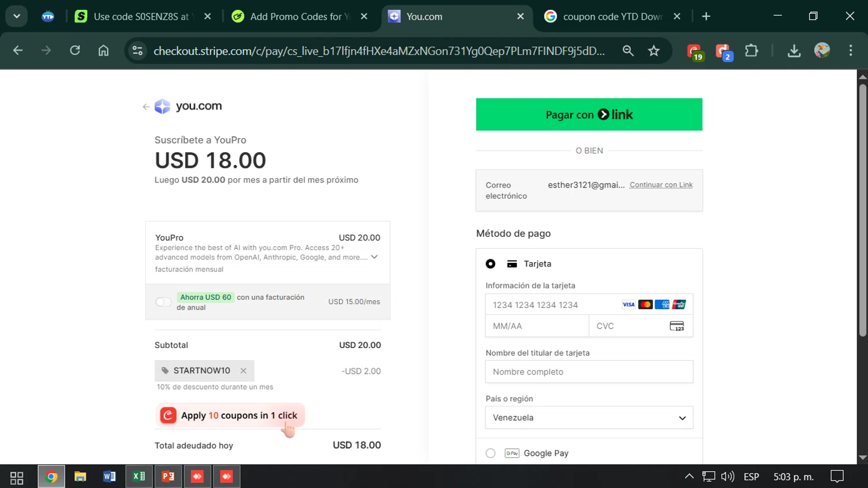Switch to 'Add Promo Codes' tab
This screenshot has height=488, width=868.
pos(300,17)
